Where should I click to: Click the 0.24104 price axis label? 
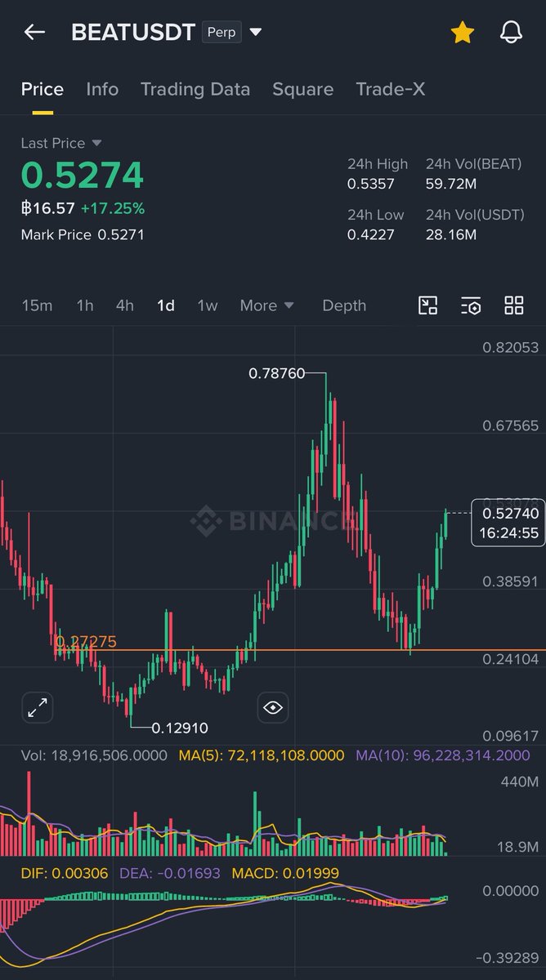click(x=511, y=661)
